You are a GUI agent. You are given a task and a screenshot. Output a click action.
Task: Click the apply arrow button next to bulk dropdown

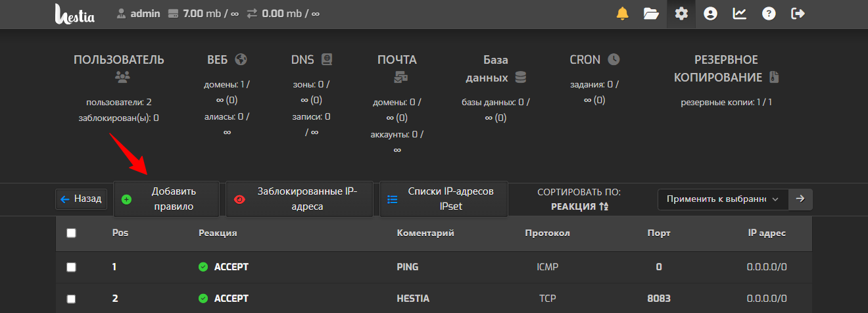[x=800, y=199]
